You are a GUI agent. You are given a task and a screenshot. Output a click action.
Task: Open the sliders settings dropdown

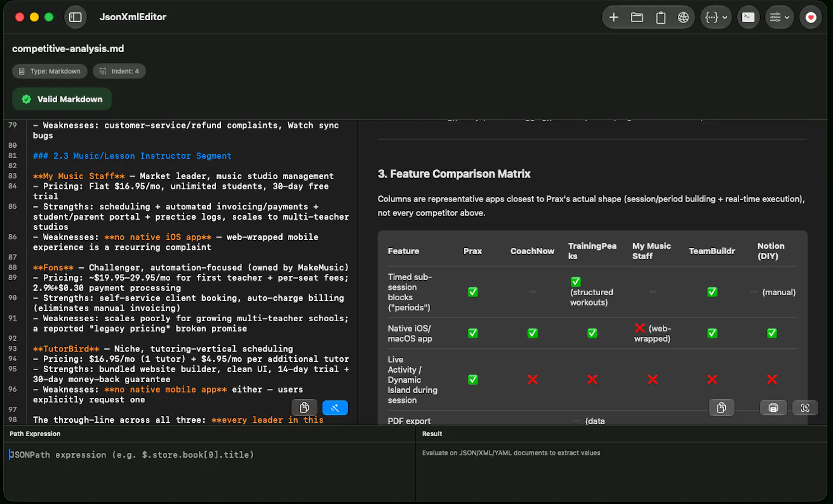pyautogui.click(x=779, y=17)
